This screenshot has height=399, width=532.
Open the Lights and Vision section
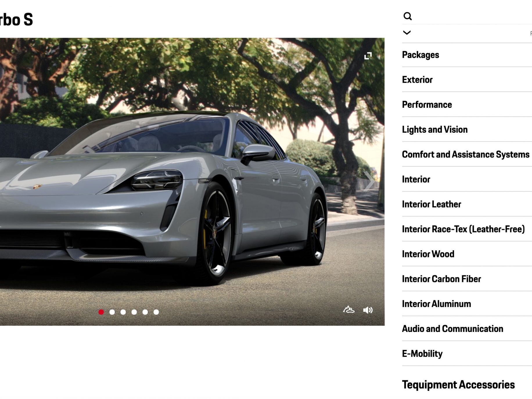pos(467,130)
